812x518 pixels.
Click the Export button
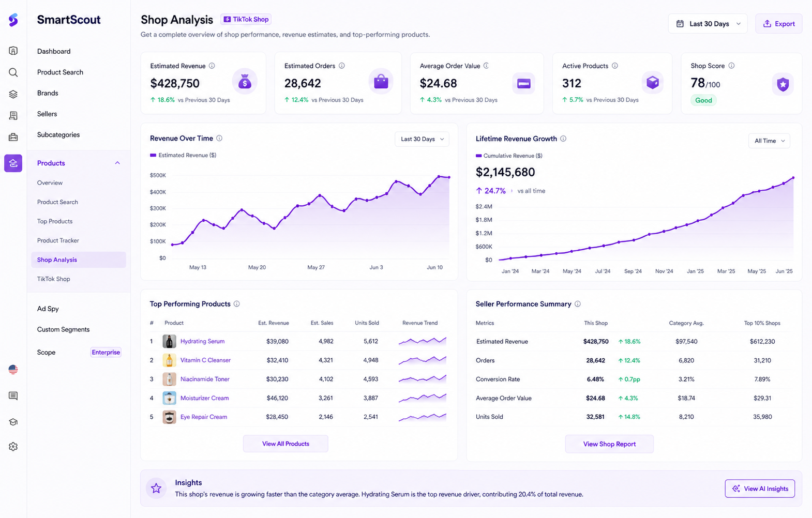pos(779,24)
